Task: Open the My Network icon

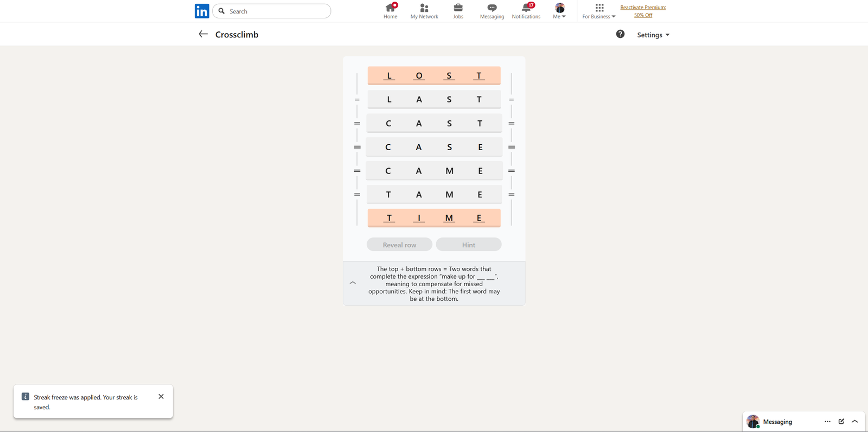Action: click(x=424, y=8)
